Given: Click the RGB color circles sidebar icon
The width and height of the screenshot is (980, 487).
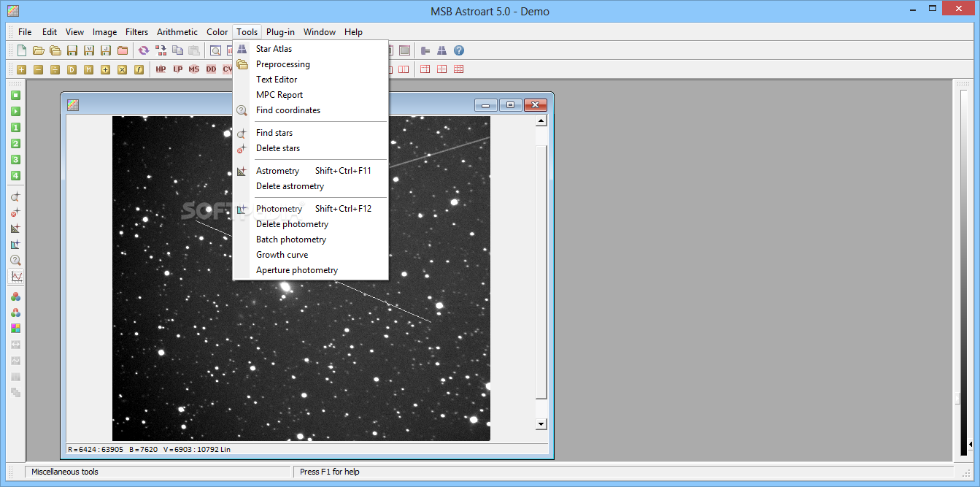Looking at the screenshot, I should [15, 297].
